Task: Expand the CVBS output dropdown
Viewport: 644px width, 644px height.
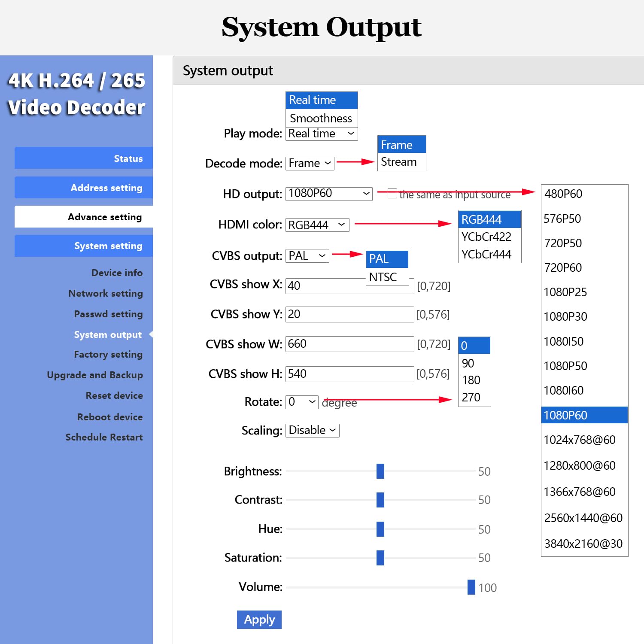Action: 307,256
